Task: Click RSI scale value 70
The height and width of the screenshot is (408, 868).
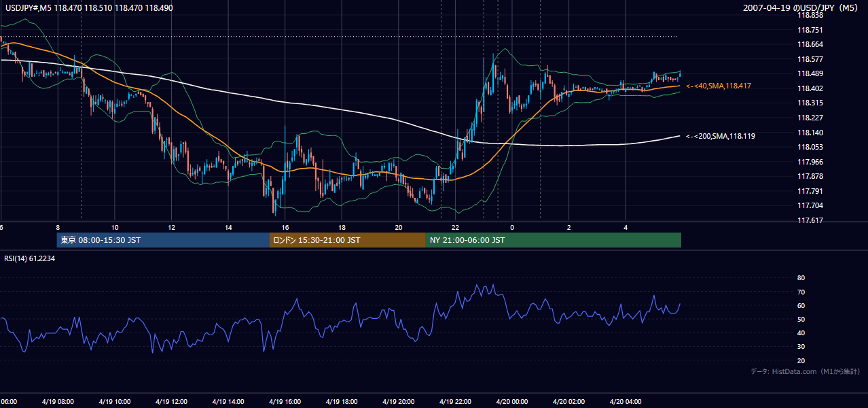Action: click(801, 292)
